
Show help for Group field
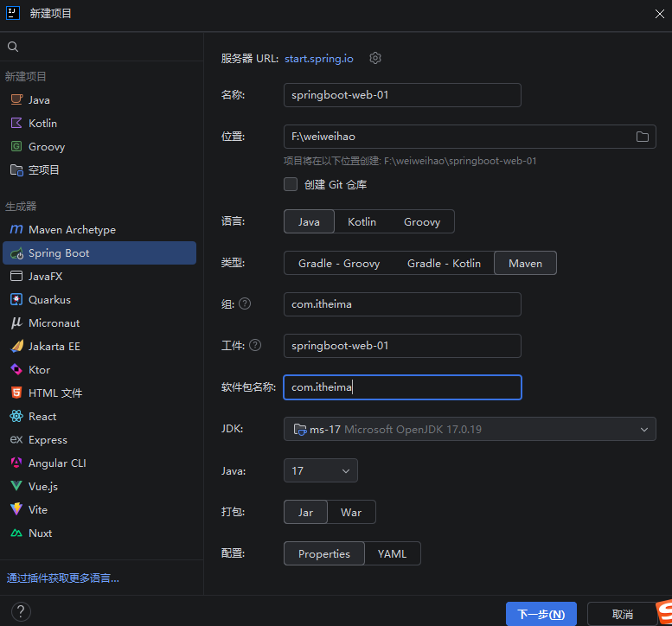click(245, 303)
